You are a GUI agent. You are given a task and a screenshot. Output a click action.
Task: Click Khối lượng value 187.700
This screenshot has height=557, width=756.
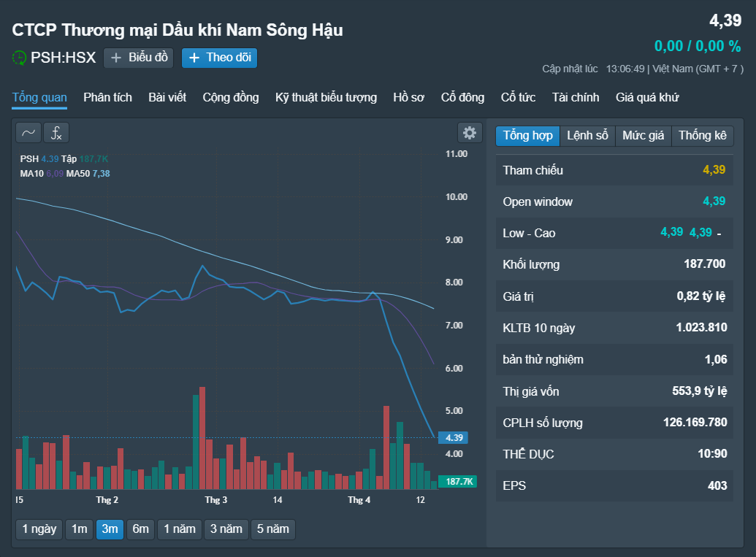coord(704,264)
